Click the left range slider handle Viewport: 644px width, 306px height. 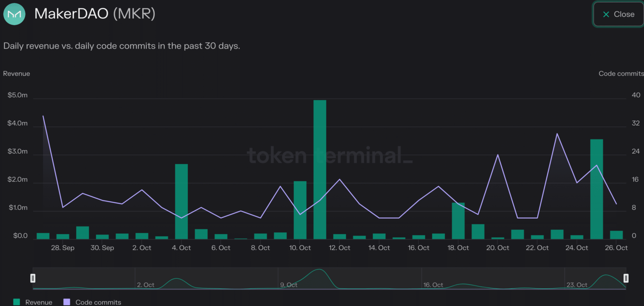33,278
